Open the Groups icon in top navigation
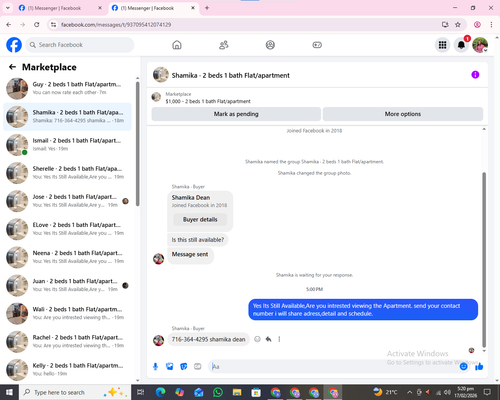 tap(270, 45)
